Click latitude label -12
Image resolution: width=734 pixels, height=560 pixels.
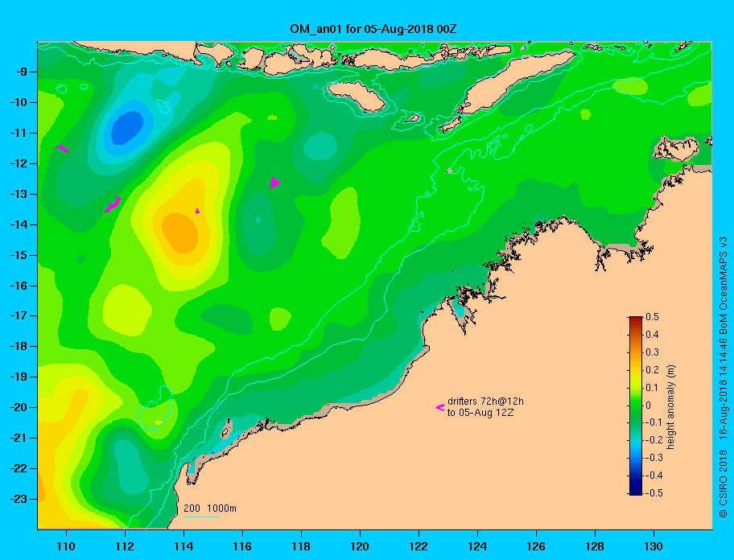[x=19, y=163]
